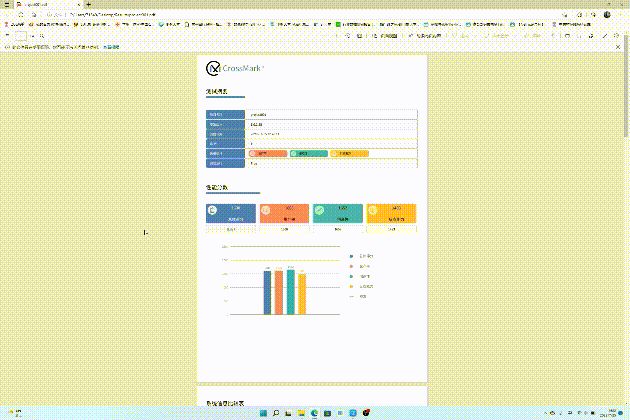Toggle the orange series in chart legend
This screenshot has height=420, width=630.
351,266
